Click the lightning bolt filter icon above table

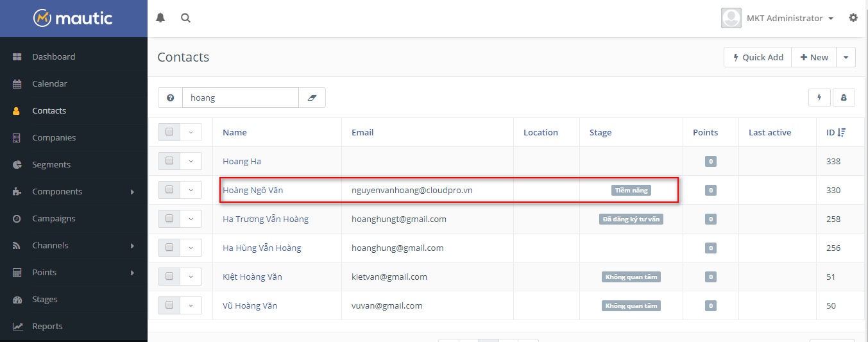(x=819, y=98)
